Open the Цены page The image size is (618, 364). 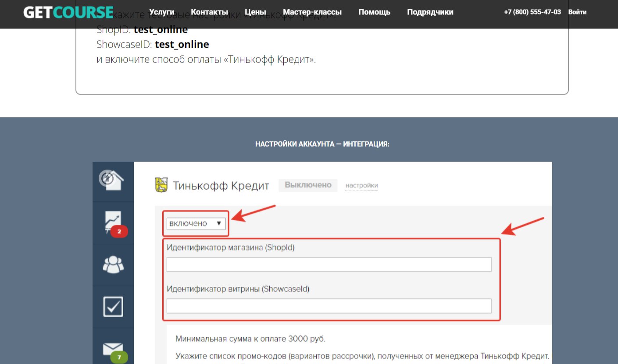(x=256, y=12)
